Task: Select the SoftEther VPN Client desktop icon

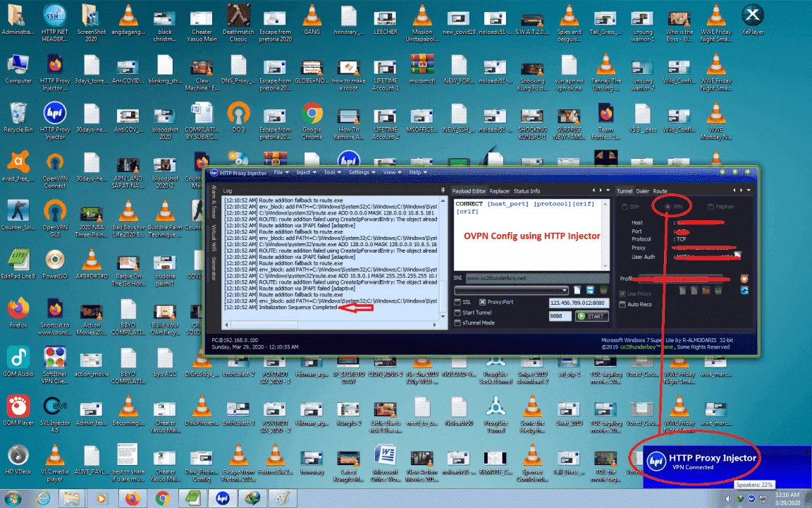Action: pos(55,365)
